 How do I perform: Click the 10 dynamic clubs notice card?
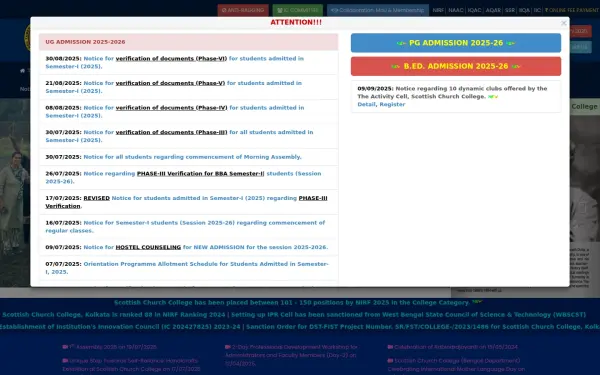(456, 96)
